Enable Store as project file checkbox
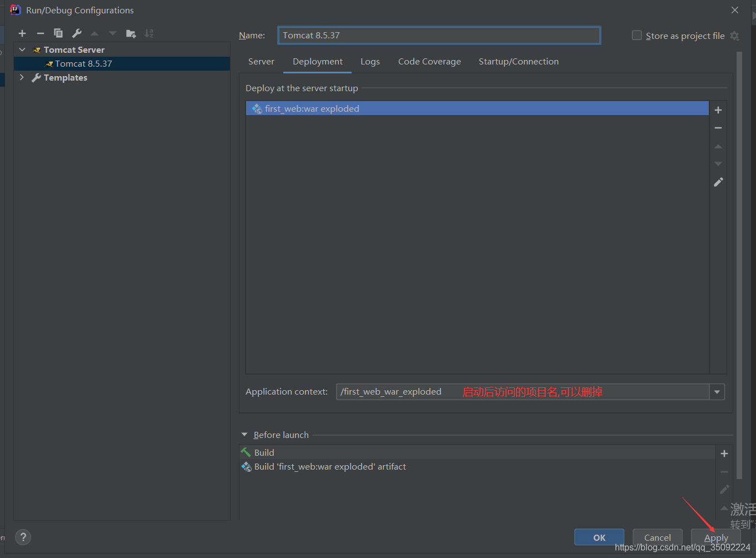Viewport: 756px width, 558px height. [x=637, y=35]
